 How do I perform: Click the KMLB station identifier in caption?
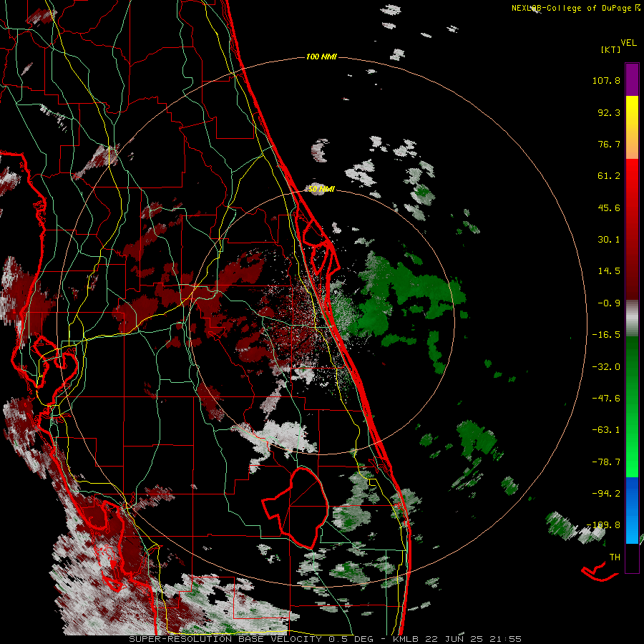pyautogui.click(x=407, y=639)
